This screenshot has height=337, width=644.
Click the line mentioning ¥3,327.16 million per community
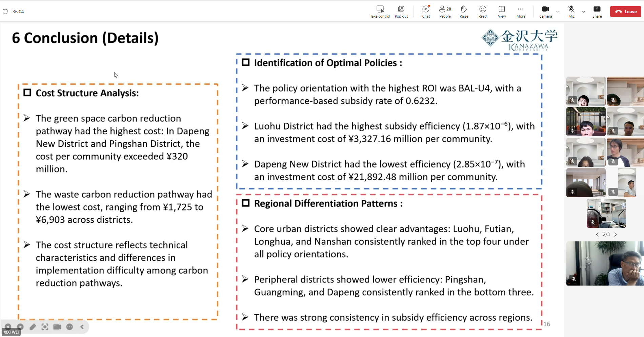373,139
